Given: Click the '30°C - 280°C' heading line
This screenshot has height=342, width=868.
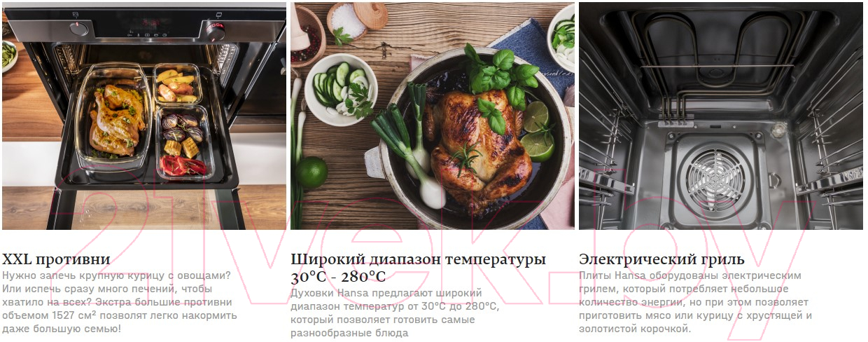Looking at the screenshot, I should [x=338, y=277].
